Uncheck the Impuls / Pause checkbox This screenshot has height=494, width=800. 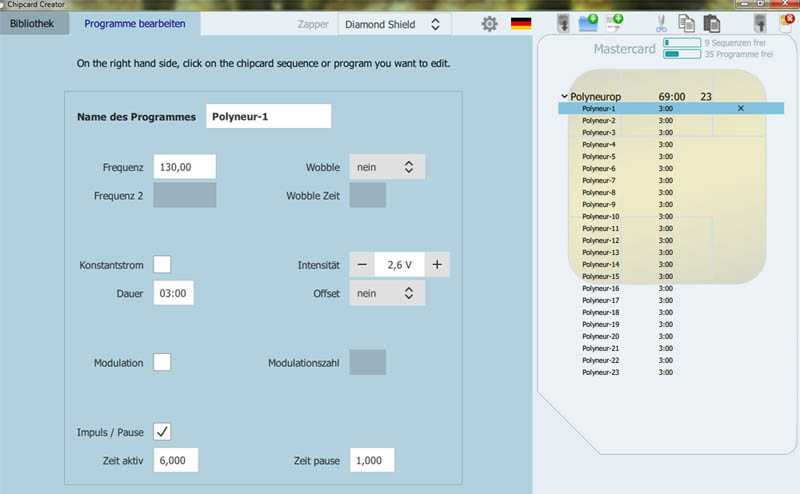[162, 431]
